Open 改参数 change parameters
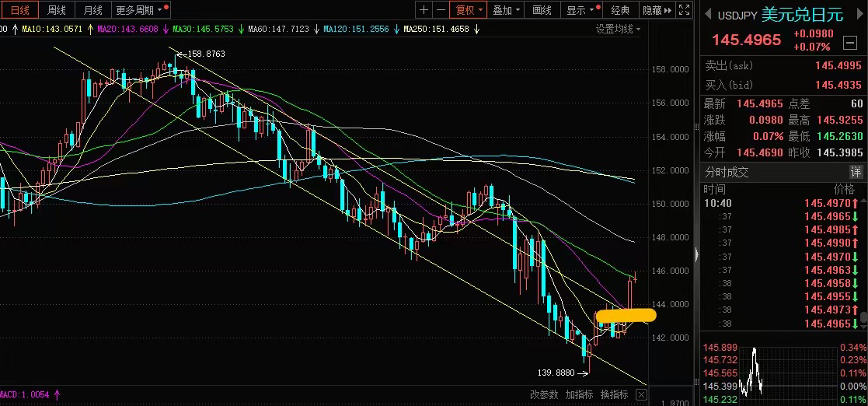Image resolution: width=868 pixels, height=406 pixels. [544, 395]
